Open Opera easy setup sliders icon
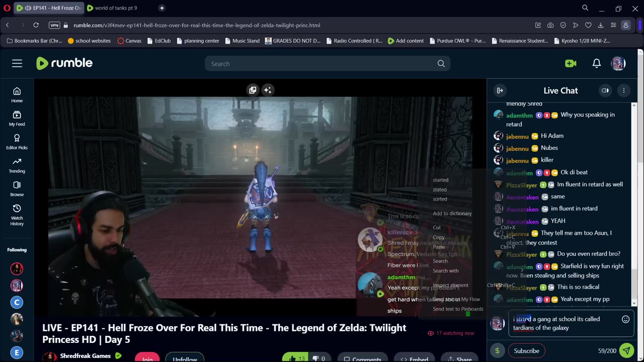The height and width of the screenshot is (362, 644). point(613,25)
